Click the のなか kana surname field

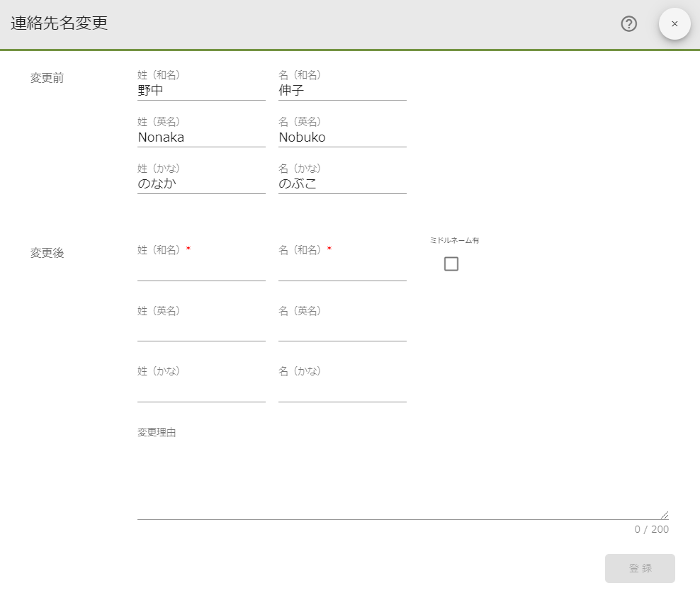click(201, 184)
